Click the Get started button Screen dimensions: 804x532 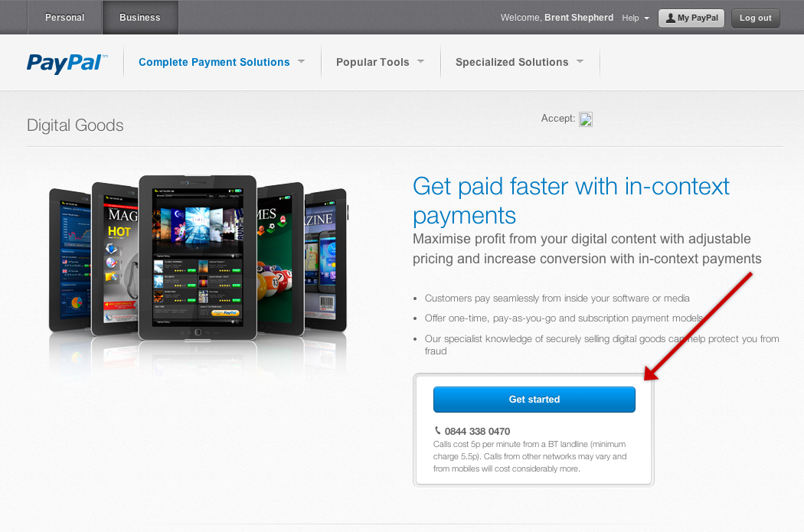point(534,400)
